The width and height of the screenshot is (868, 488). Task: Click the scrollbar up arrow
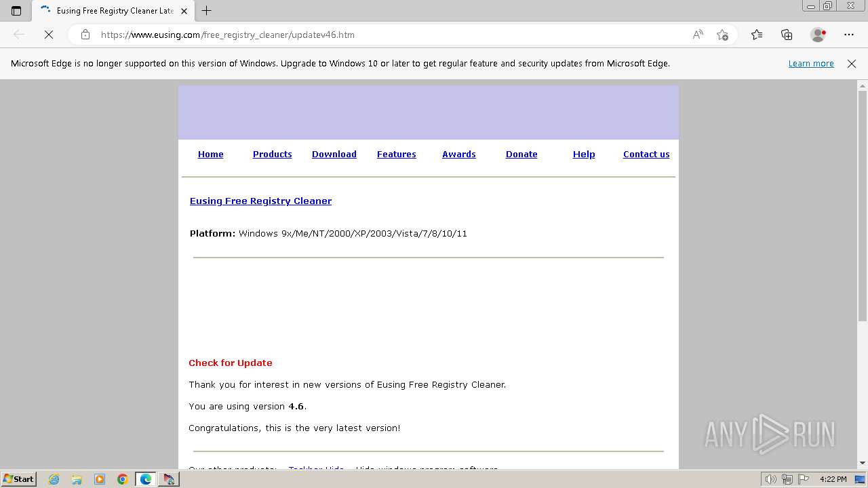click(863, 85)
